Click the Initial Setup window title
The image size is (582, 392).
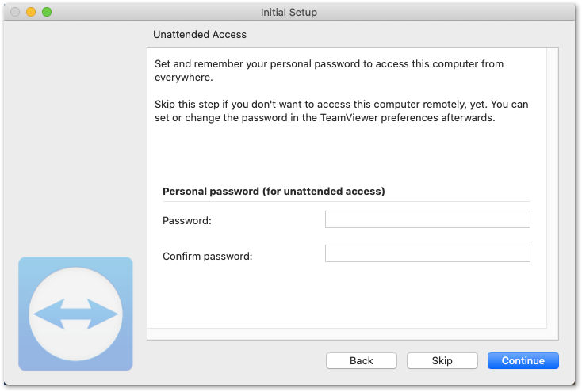(289, 12)
